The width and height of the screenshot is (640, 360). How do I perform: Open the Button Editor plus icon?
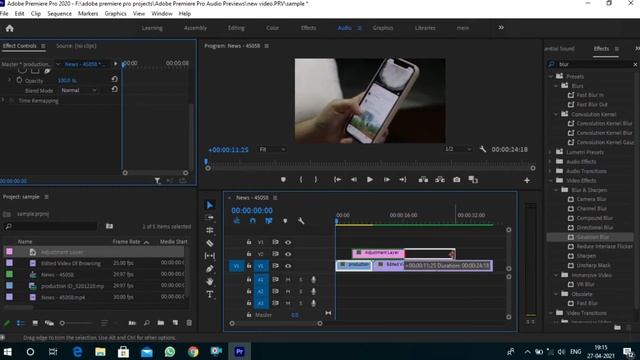[527, 180]
